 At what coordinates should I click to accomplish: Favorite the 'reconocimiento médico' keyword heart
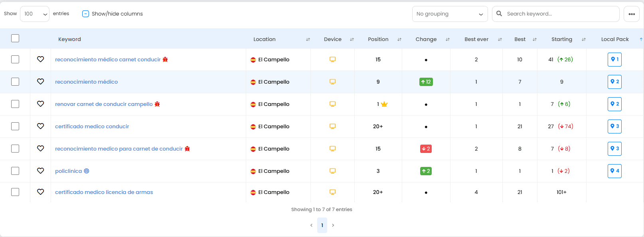point(40,82)
